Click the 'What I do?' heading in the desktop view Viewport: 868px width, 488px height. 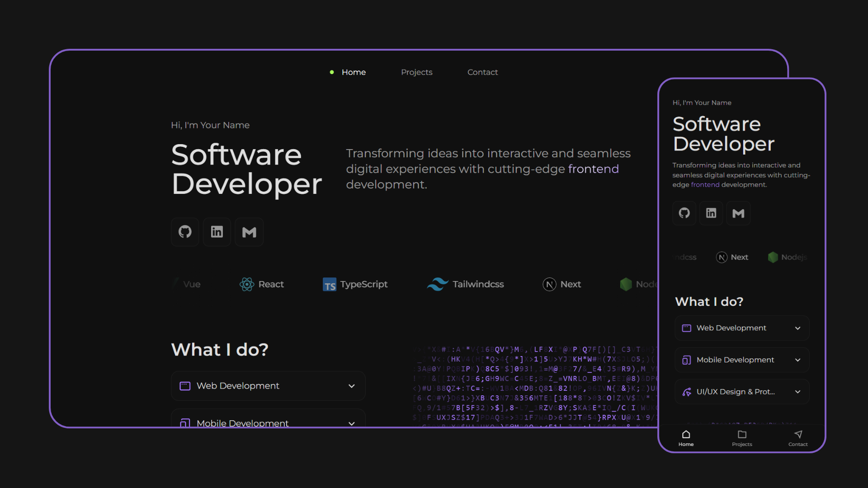point(220,350)
